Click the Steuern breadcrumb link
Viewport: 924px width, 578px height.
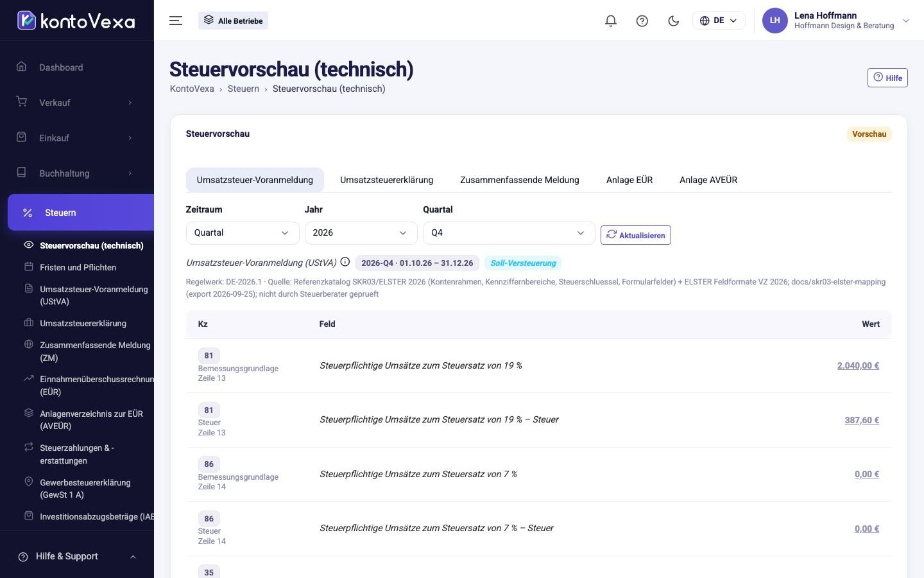(243, 89)
